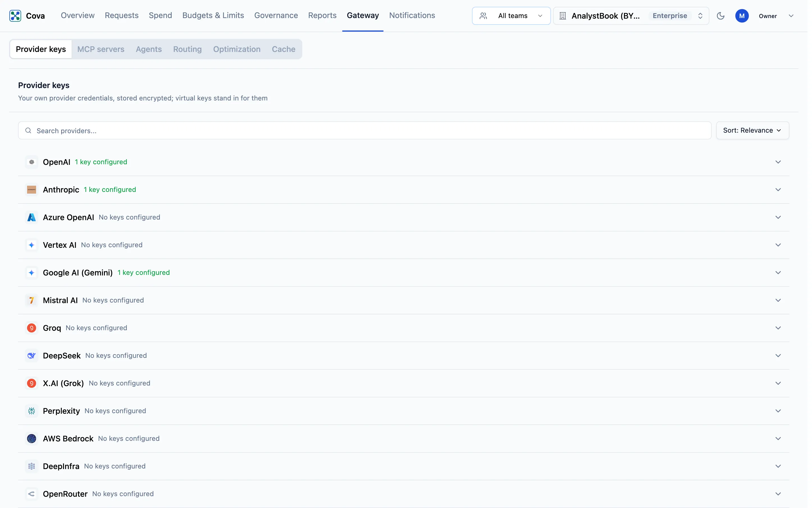The image size is (812, 508).
Task: Click the search magnifier icon
Action: [28, 131]
